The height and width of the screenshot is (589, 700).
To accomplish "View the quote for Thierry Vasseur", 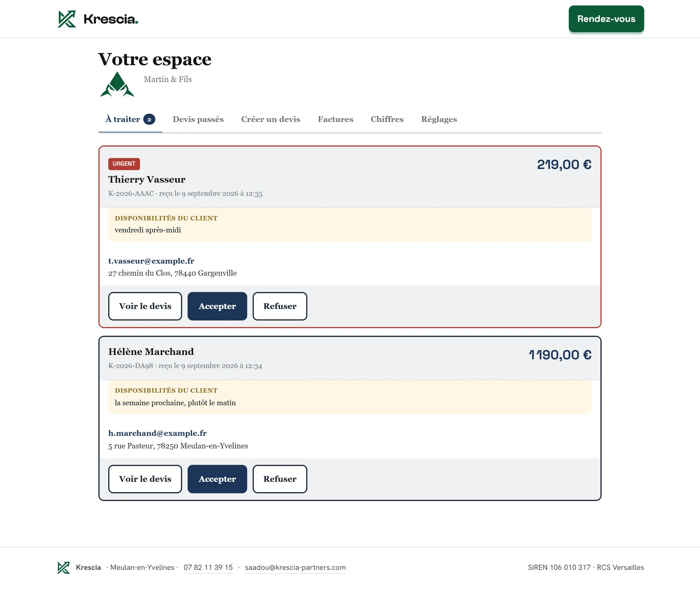I will click(x=145, y=306).
